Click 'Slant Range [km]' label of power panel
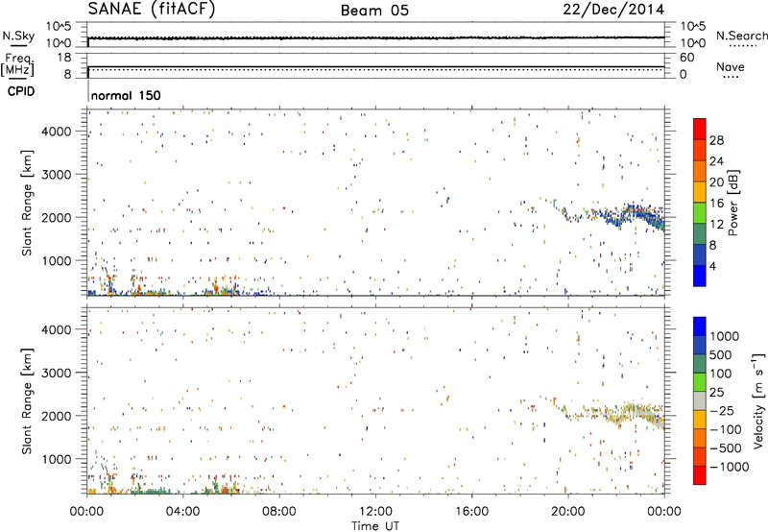 click(27, 203)
